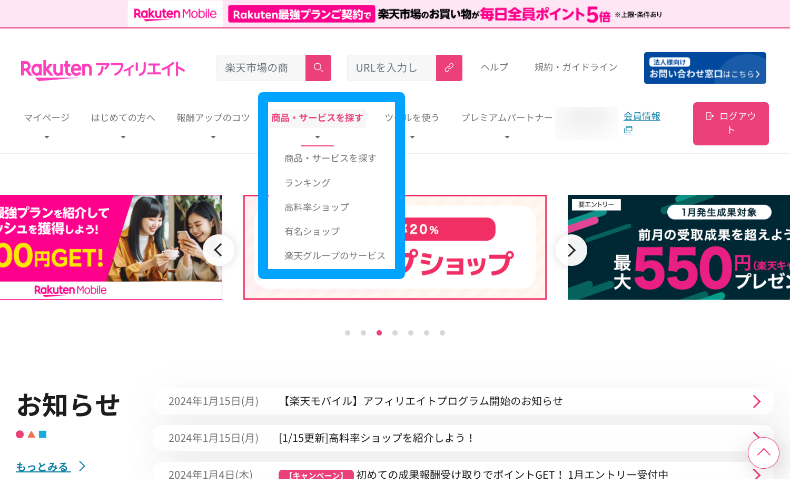Select 商品・サービスを探す in the dropdown list
The image size is (790, 479).
(331, 158)
